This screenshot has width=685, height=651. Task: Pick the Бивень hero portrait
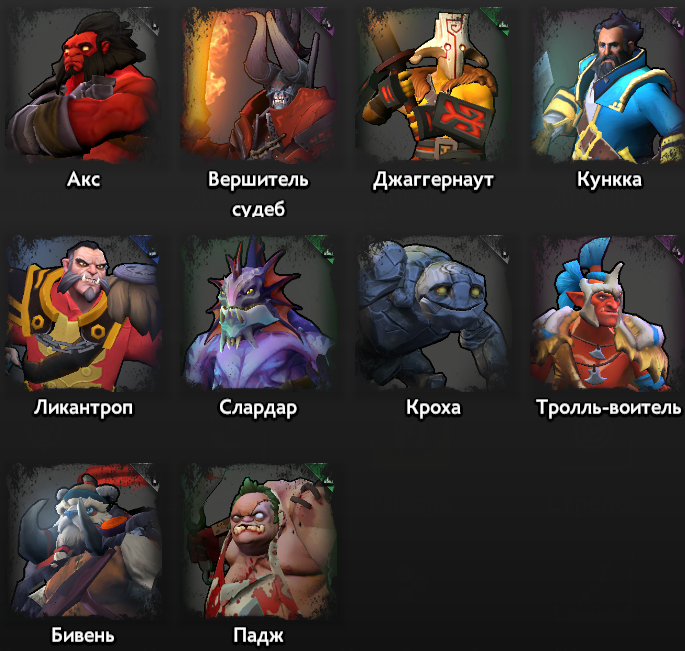[83, 541]
